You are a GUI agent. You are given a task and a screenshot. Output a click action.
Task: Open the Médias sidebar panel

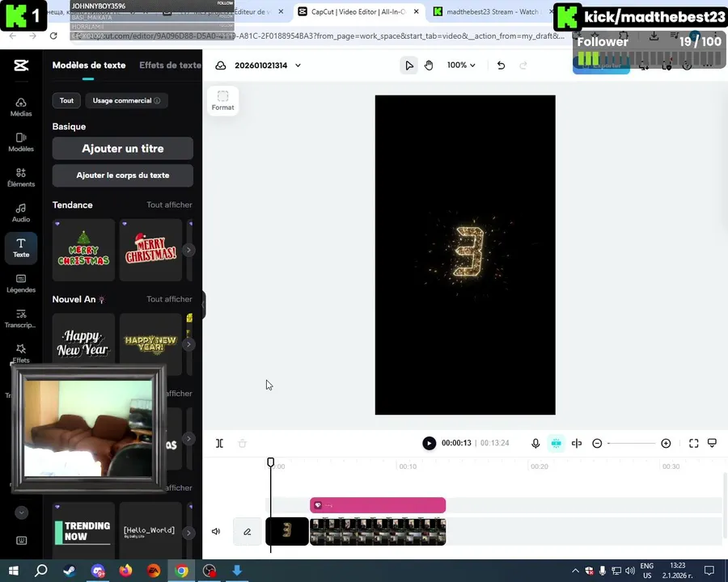(21, 108)
